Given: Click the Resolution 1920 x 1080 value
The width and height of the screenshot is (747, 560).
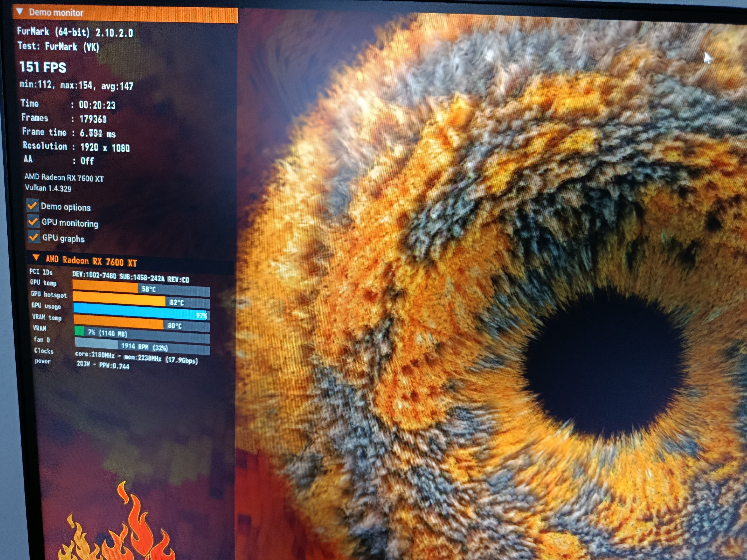Looking at the screenshot, I should click(105, 148).
